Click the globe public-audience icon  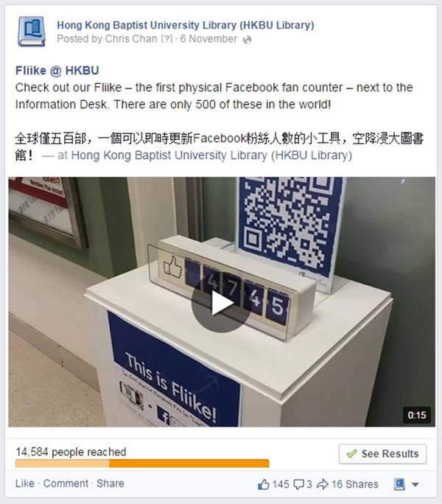point(247,40)
